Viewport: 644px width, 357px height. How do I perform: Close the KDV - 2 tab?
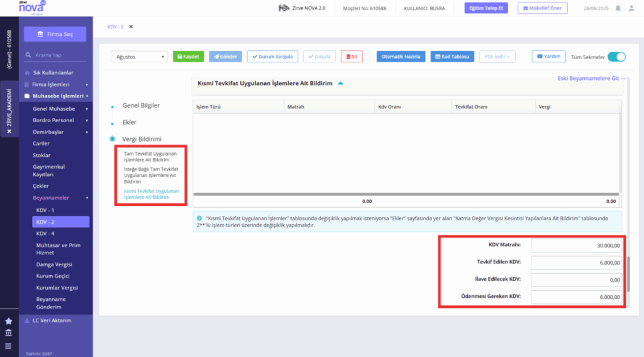(131, 26)
